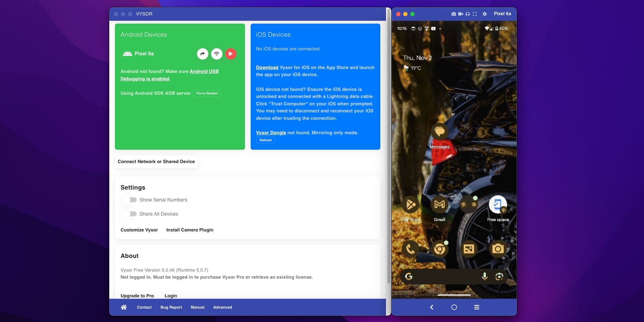
Task: Take a screenshot using the camera icon
Action: click(x=453, y=14)
